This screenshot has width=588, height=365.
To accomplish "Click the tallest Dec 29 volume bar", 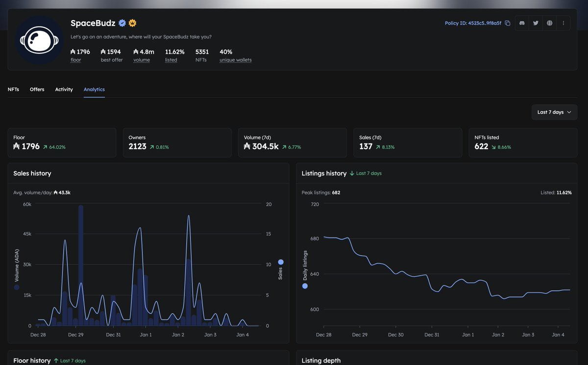I will (81, 266).
